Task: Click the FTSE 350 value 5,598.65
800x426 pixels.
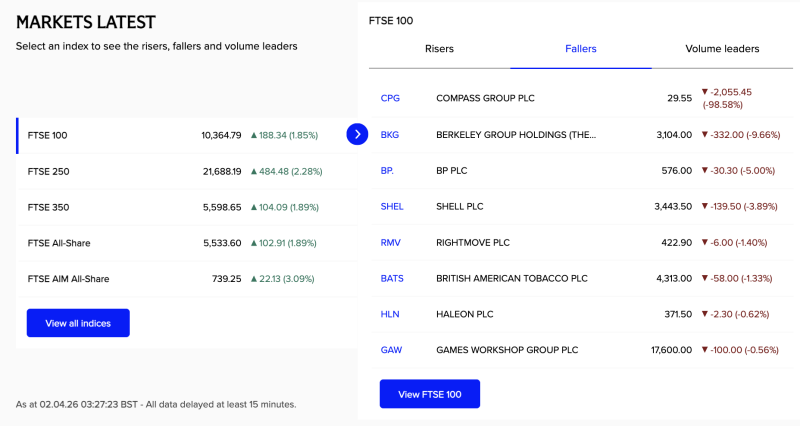Action: 222,207
